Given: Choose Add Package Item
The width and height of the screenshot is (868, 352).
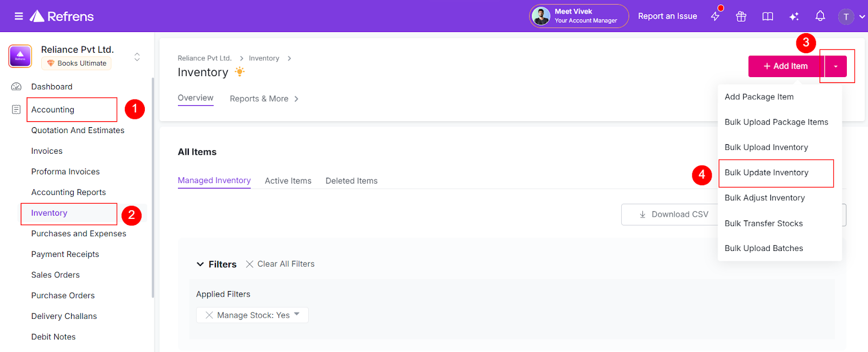Looking at the screenshot, I should 759,97.
